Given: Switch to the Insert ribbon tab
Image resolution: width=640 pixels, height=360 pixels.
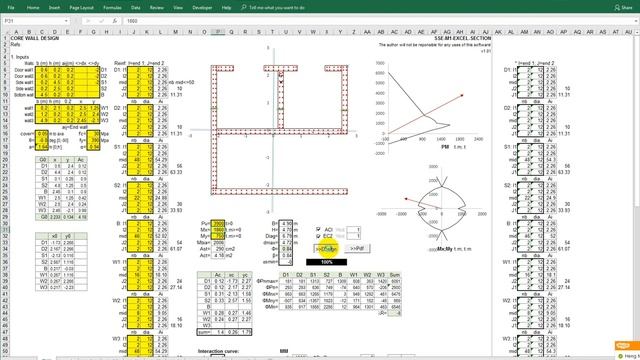Looking at the screenshot, I should [54, 7].
